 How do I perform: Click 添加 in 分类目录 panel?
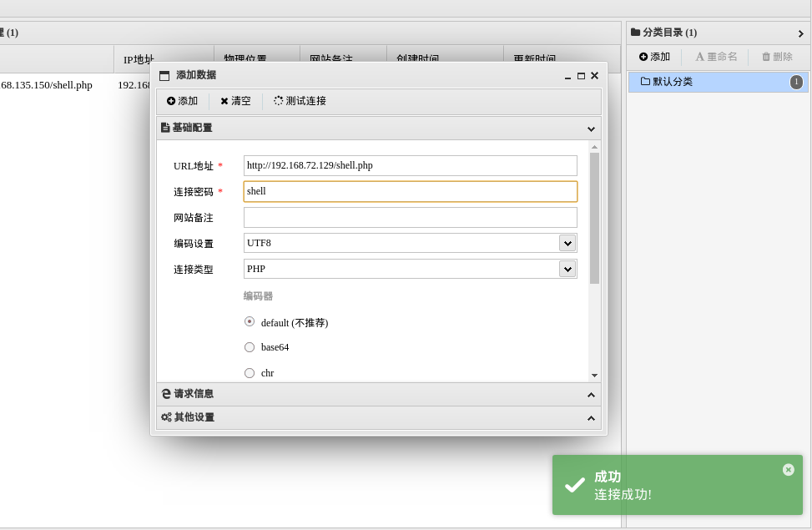coord(654,57)
